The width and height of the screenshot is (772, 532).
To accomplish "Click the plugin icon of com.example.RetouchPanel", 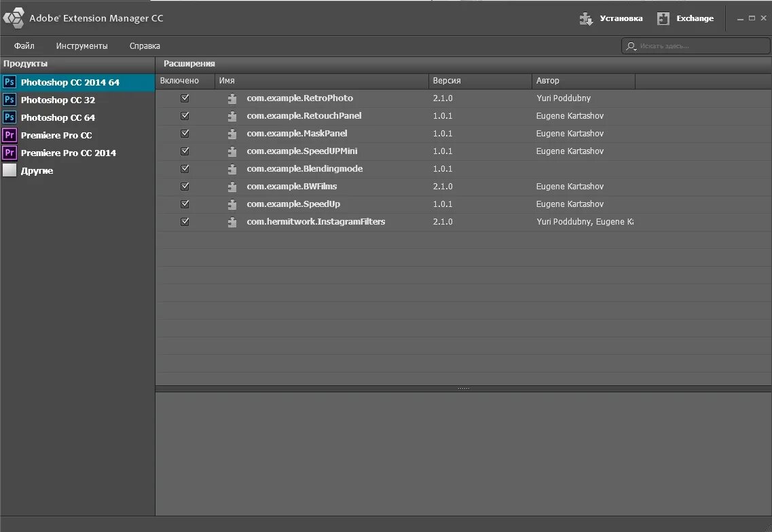I will click(232, 116).
